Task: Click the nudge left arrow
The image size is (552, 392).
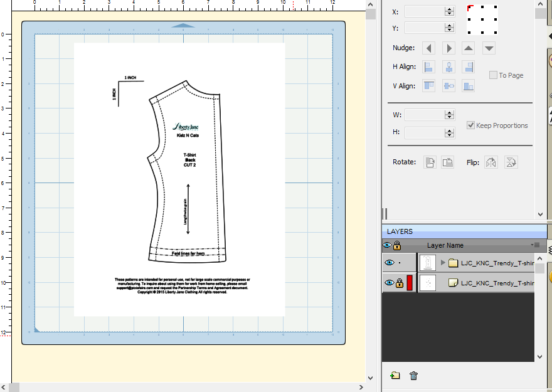Action: [429, 48]
